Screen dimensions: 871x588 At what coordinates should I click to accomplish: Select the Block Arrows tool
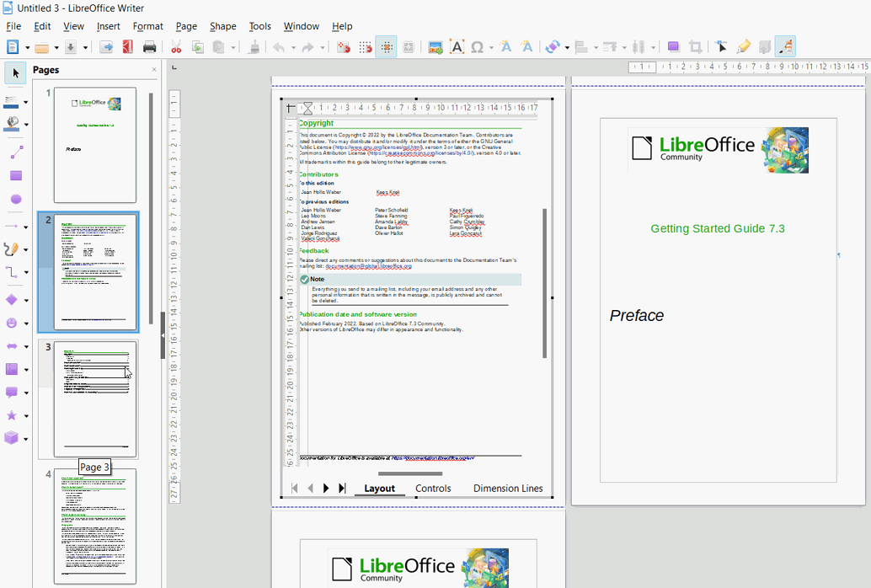coord(12,346)
